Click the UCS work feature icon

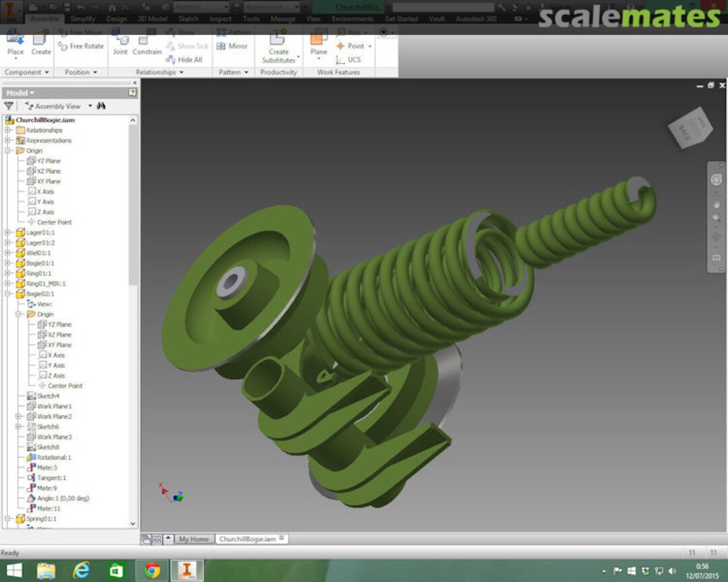(x=340, y=59)
